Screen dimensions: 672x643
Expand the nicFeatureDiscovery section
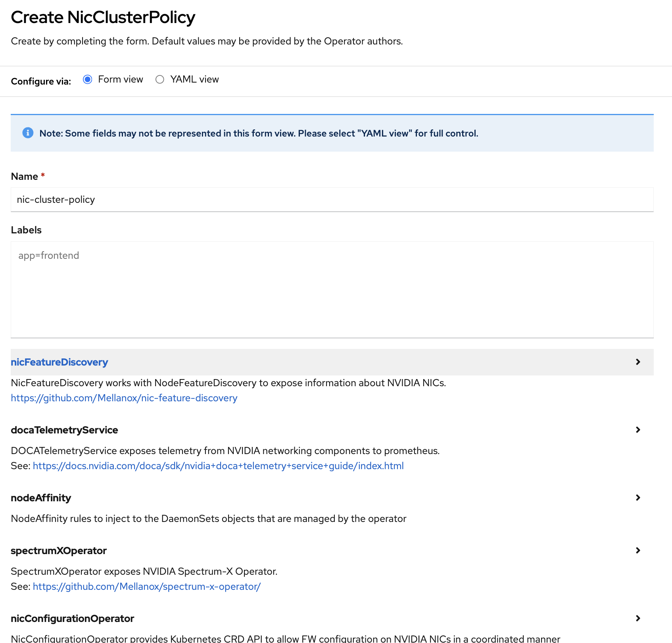(60, 362)
